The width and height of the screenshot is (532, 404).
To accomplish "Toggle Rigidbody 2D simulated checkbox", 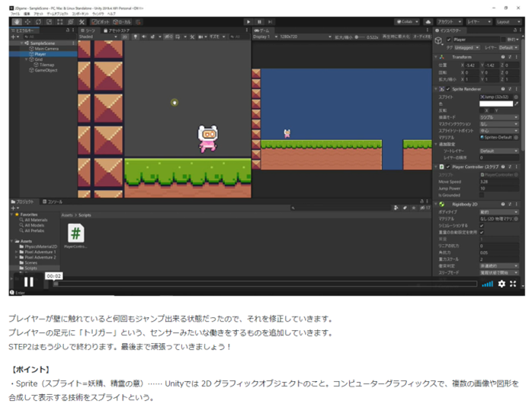I will (482, 226).
